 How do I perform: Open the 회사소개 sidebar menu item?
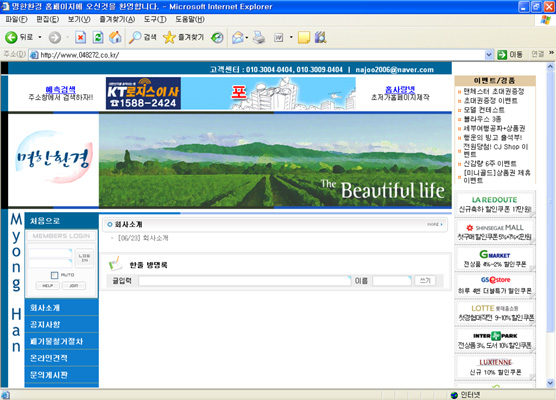click(62, 307)
